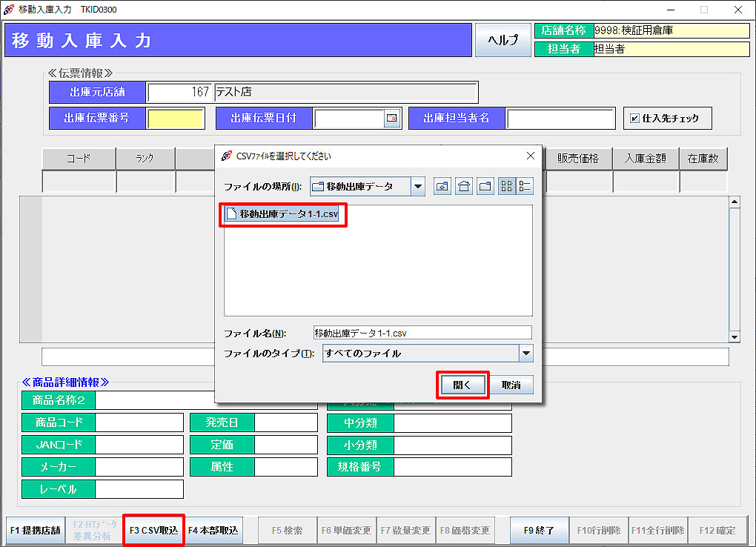Screen dimensions: 756x547
Task: Switch file chooser to List view
Action: click(x=507, y=187)
